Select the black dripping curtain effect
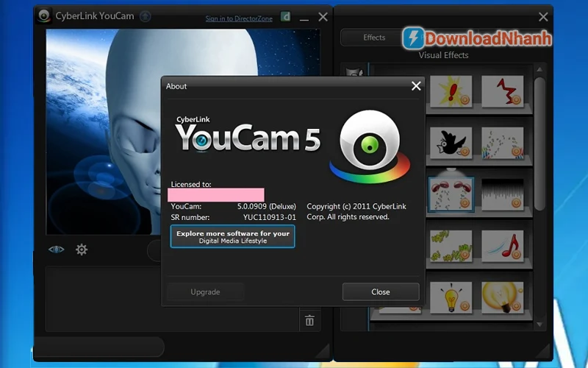The height and width of the screenshot is (368, 588). tap(502, 194)
